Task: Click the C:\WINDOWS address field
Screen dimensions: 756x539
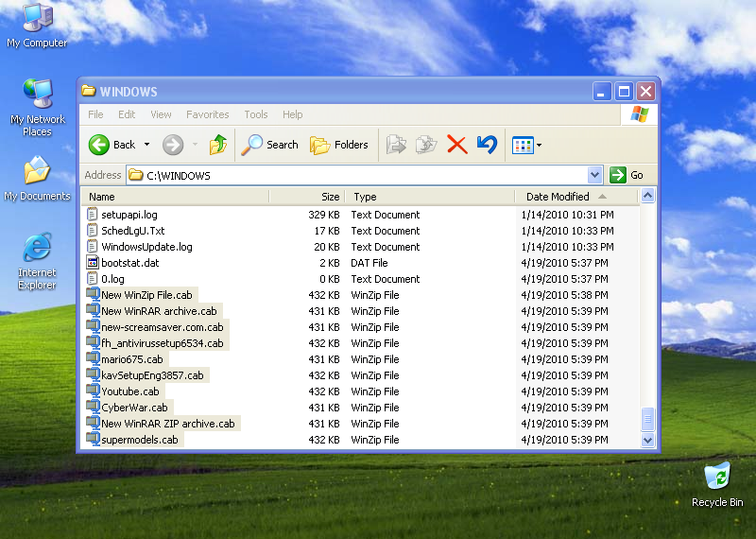Action: [x=359, y=175]
